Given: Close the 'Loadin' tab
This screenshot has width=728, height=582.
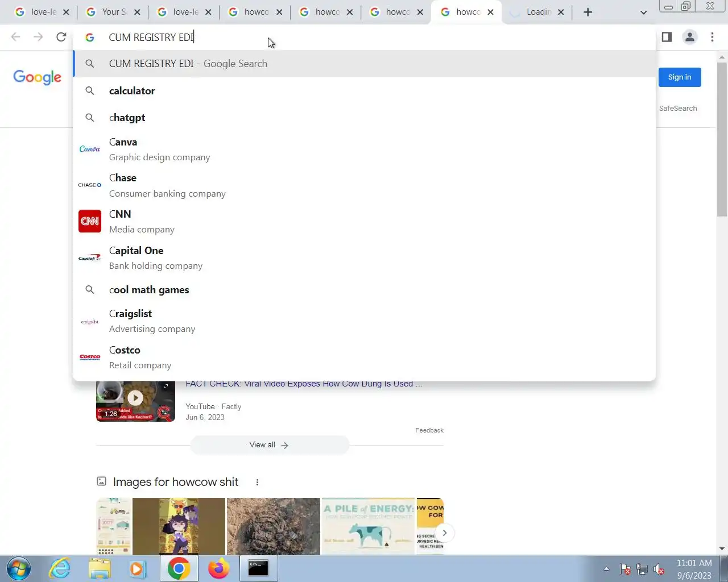Looking at the screenshot, I should 561,12.
